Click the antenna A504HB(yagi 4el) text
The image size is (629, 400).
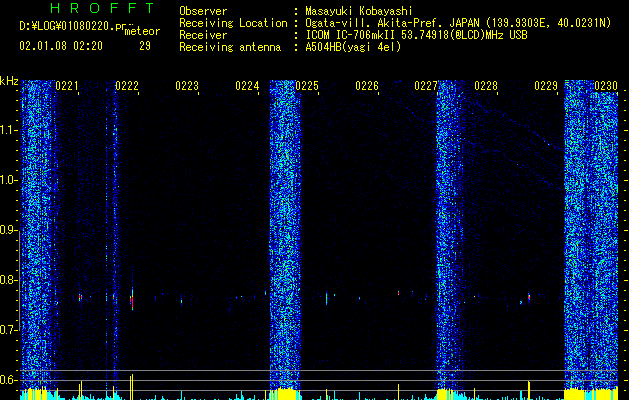point(353,47)
